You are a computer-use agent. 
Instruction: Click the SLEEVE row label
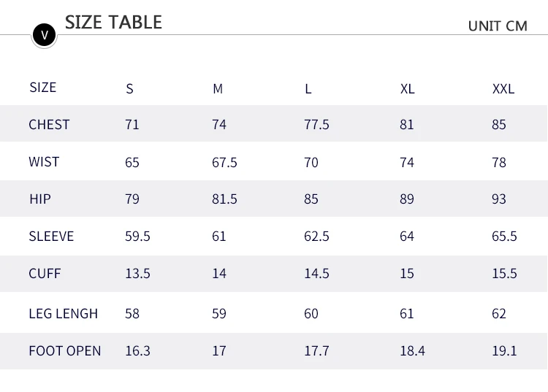51,237
